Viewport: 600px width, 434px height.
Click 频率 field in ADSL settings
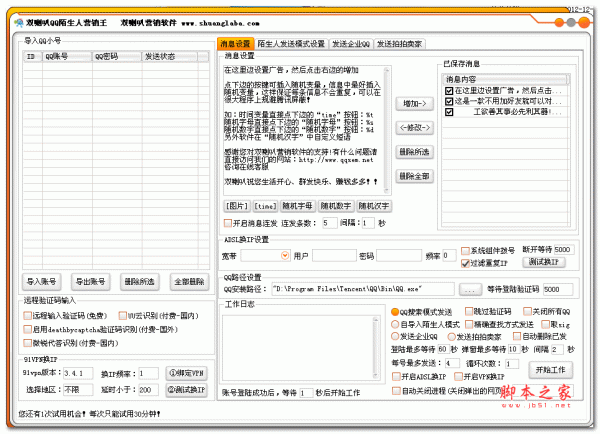449,255
